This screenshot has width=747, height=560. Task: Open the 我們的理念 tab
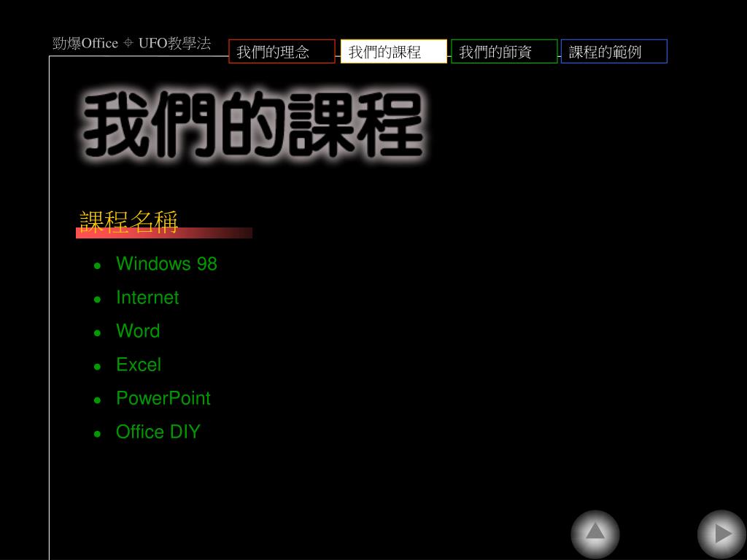(282, 52)
